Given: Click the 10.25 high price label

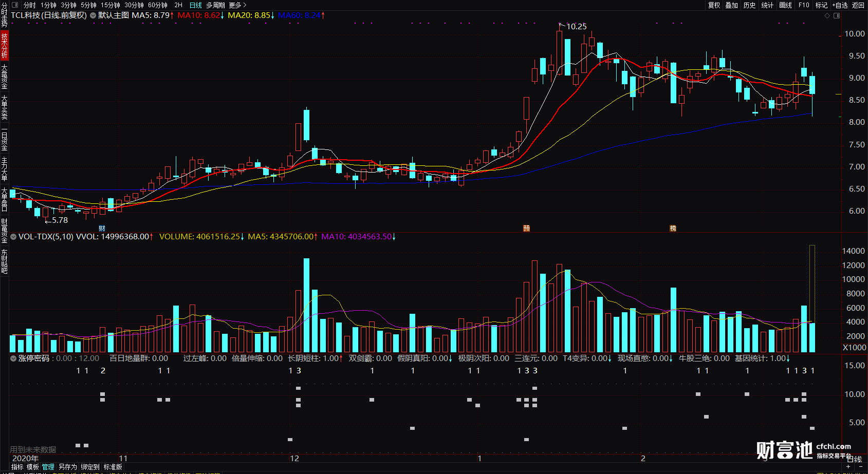Looking at the screenshot, I should [576, 26].
